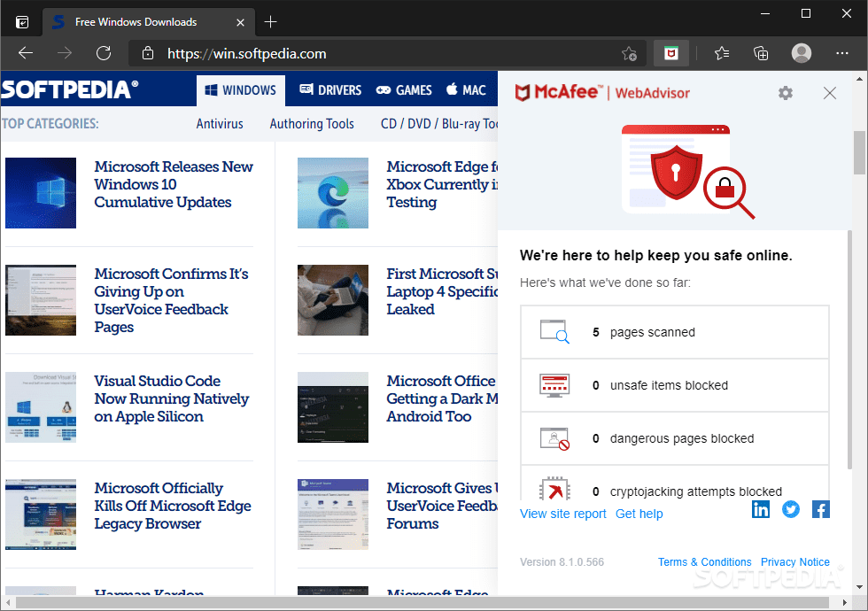Open the Favorites list
The height and width of the screenshot is (611, 868).
721,53
